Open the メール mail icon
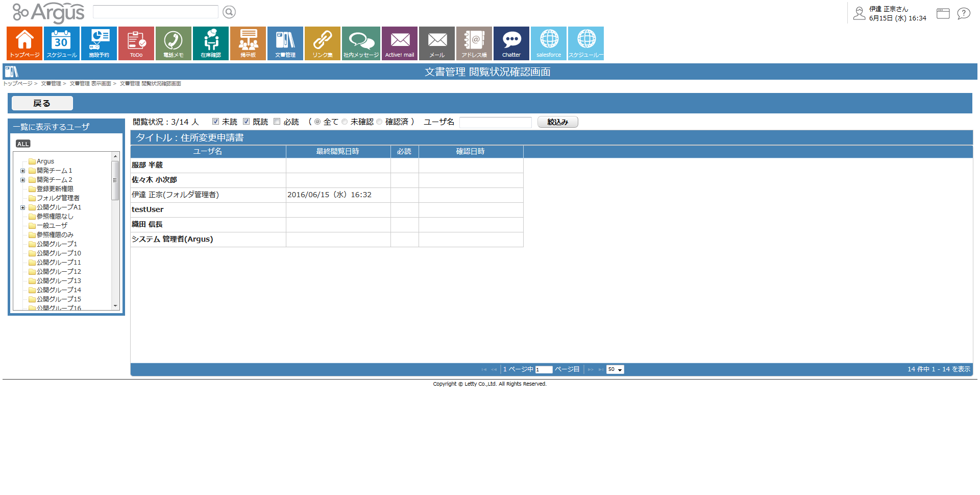Screen dimensions: 980x495 coord(437,43)
